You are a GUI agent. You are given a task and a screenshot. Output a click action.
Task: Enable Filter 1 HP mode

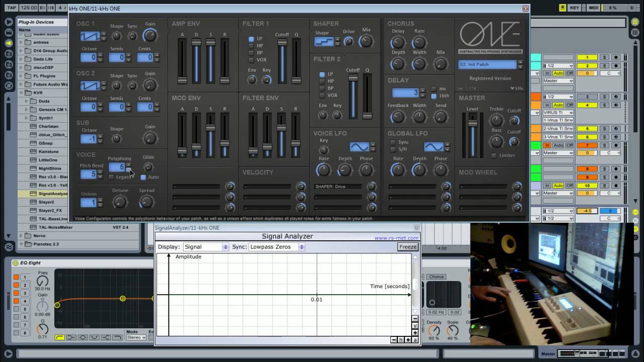252,46
